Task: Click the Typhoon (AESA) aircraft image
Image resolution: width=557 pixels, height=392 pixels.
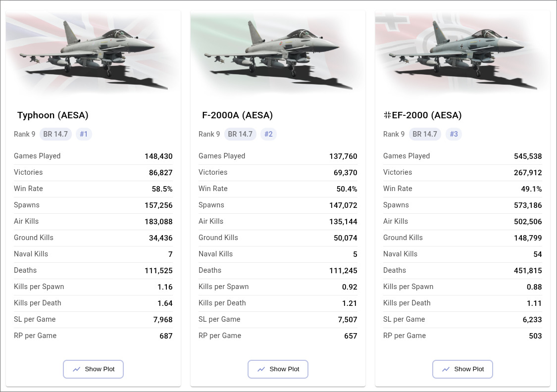Action: coord(93,52)
